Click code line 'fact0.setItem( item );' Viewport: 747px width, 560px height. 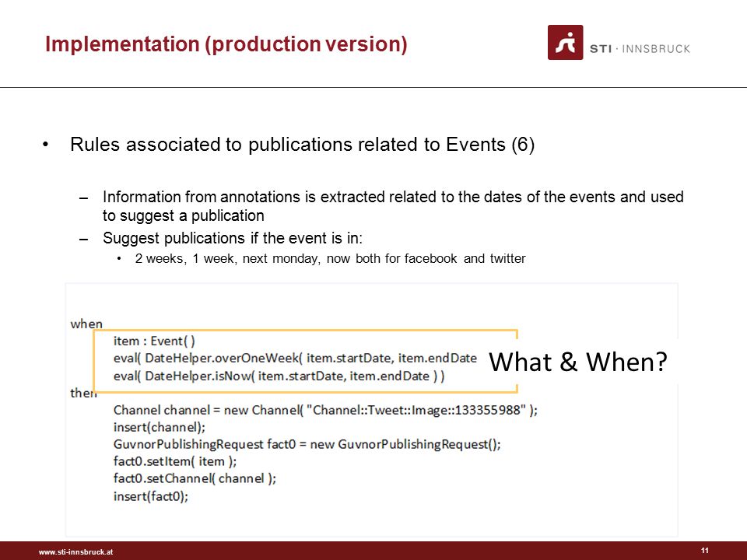click(x=175, y=461)
